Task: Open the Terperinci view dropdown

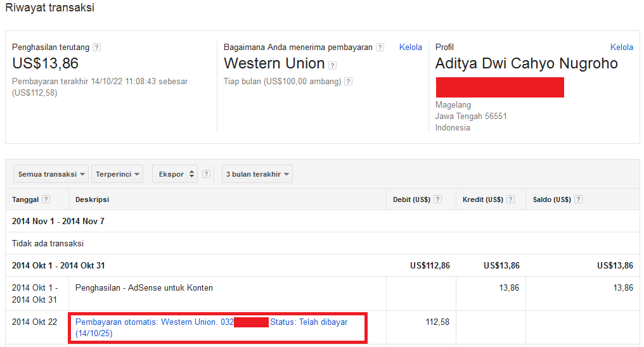Action: point(117,174)
